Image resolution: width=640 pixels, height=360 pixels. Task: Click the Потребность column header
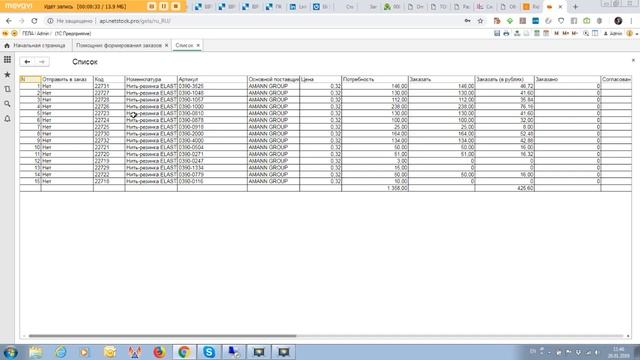tap(375, 79)
